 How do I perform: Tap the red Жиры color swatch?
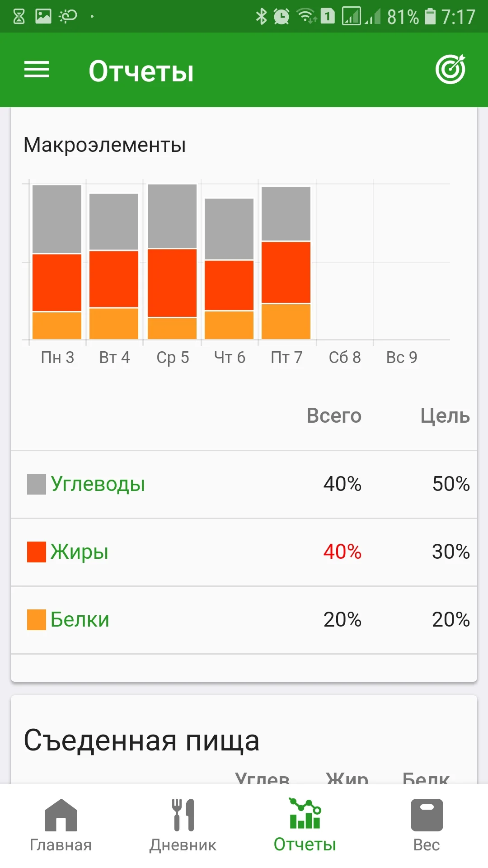tap(37, 552)
